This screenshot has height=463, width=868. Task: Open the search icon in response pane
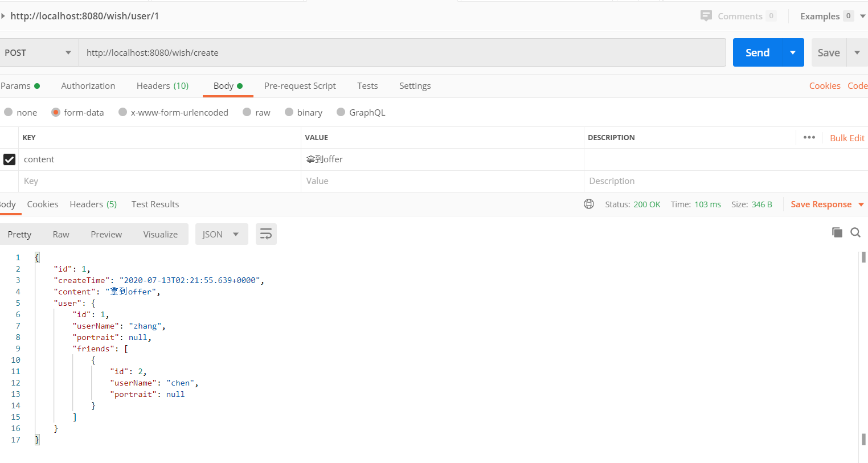855,232
